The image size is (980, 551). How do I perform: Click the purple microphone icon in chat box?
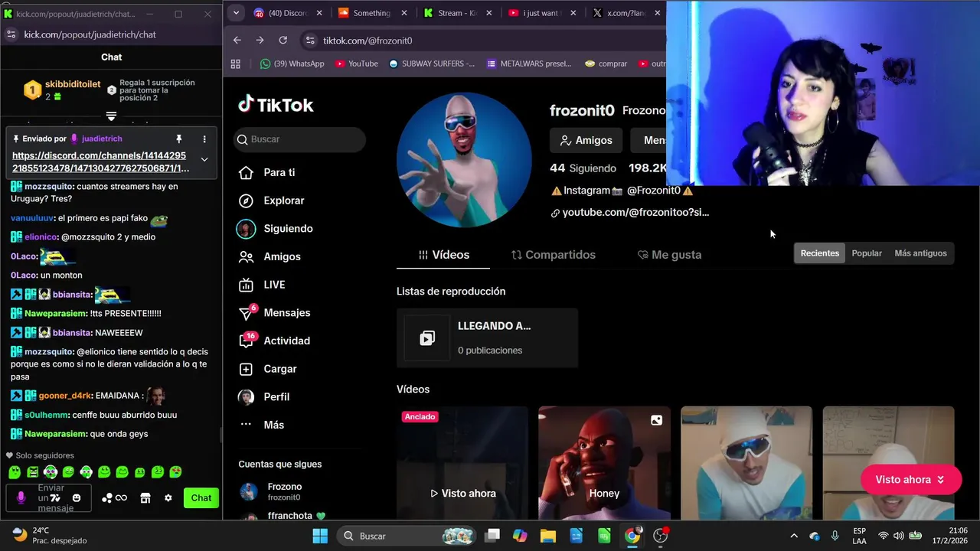tap(21, 497)
